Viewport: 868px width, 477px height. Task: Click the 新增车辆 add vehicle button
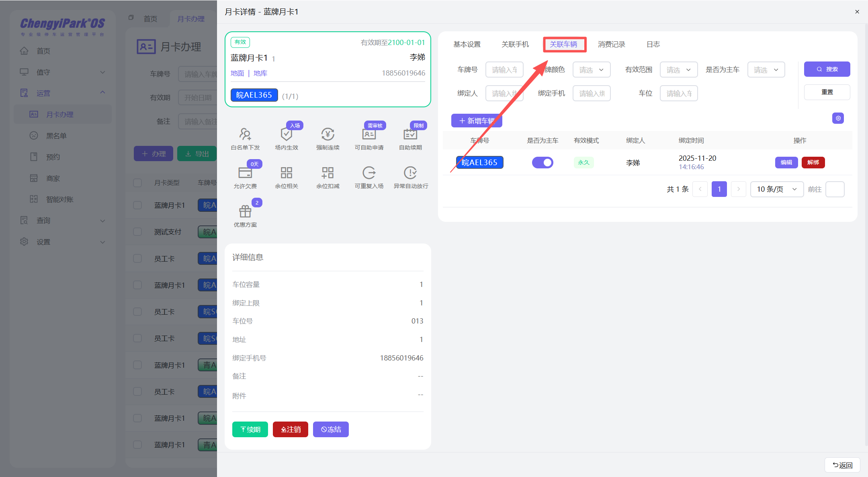tap(477, 121)
